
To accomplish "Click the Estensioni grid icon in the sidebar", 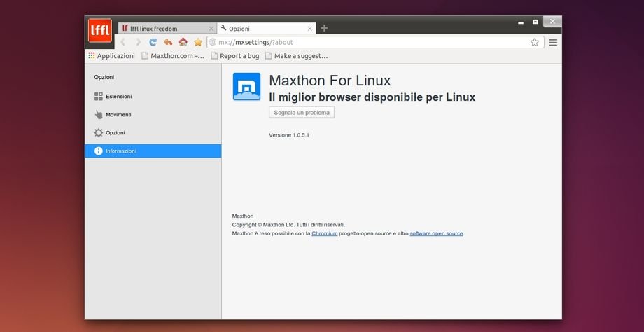I will point(99,97).
